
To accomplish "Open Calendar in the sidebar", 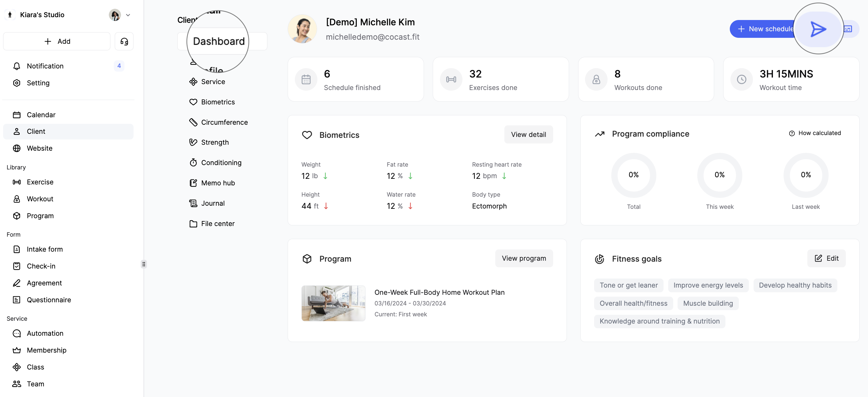I will [41, 115].
